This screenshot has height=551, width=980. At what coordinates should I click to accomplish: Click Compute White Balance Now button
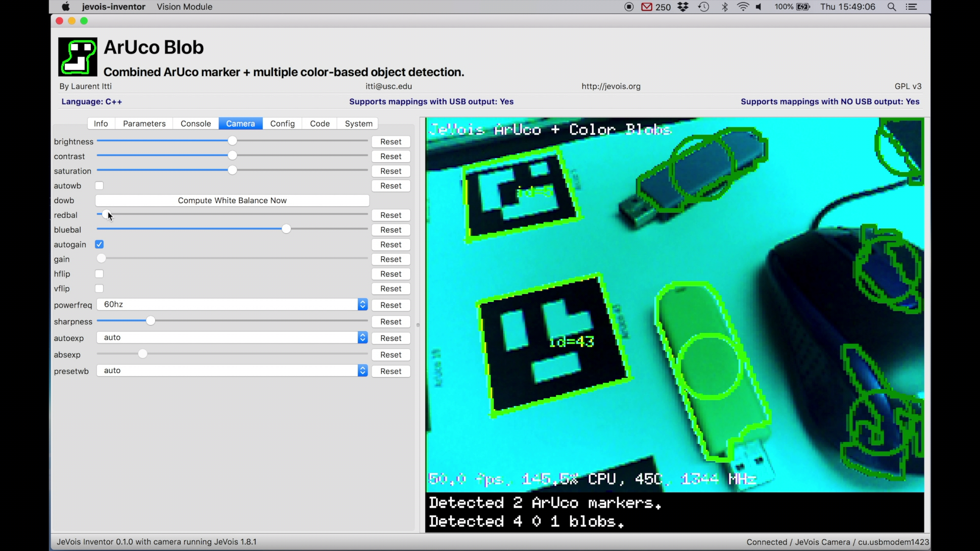(232, 201)
